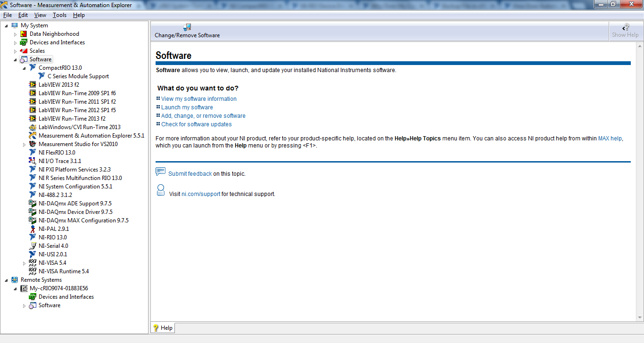Screen dimensions: 644x343
Task: Click the help pane vertical scrollbar
Action: (x=640, y=181)
